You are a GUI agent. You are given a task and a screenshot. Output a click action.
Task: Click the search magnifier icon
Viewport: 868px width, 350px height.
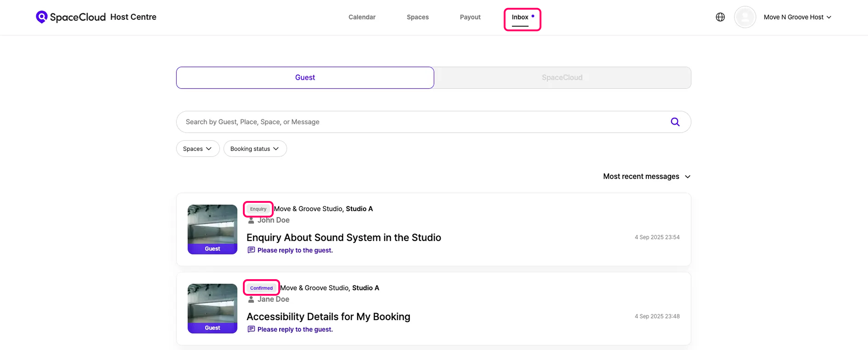(675, 122)
